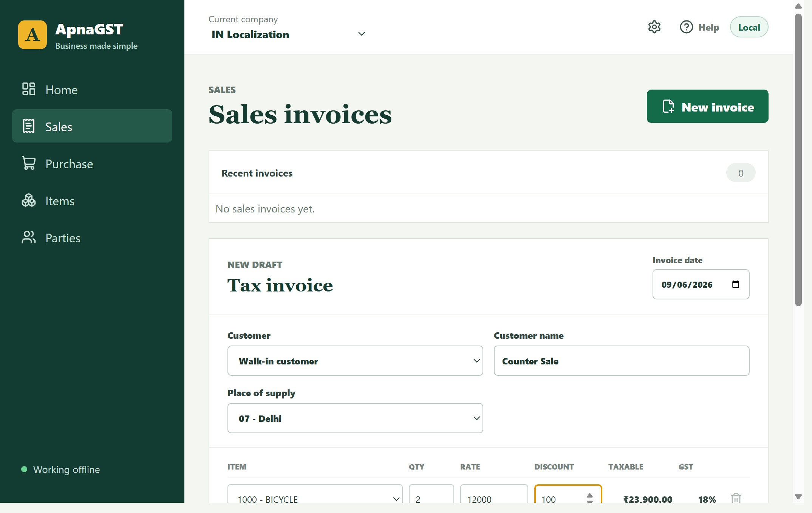Viewport: 812px width, 513px height.
Task: Increase discount with the stepper arrow
Action: point(589,495)
